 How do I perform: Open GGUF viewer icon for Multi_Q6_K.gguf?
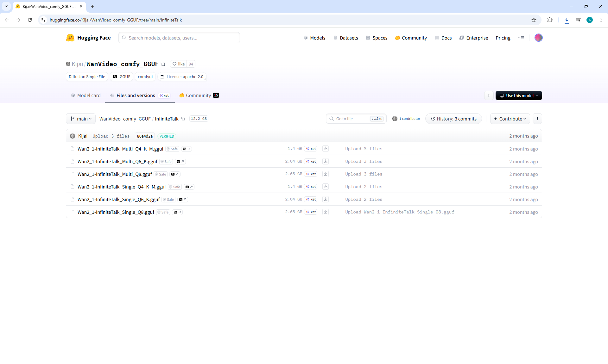coord(180,162)
